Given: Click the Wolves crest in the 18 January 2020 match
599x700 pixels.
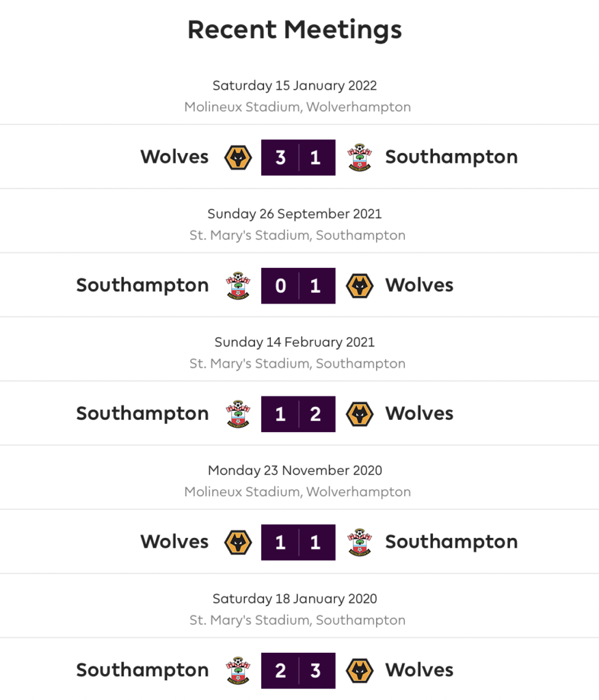Looking at the screenshot, I should pos(360,671).
